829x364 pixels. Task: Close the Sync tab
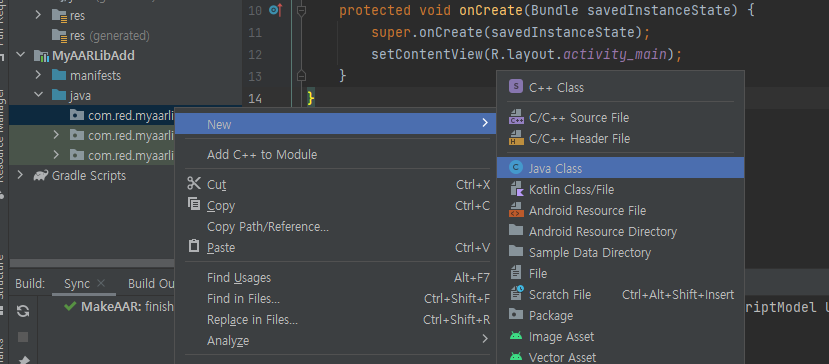(x=102, y=284)
